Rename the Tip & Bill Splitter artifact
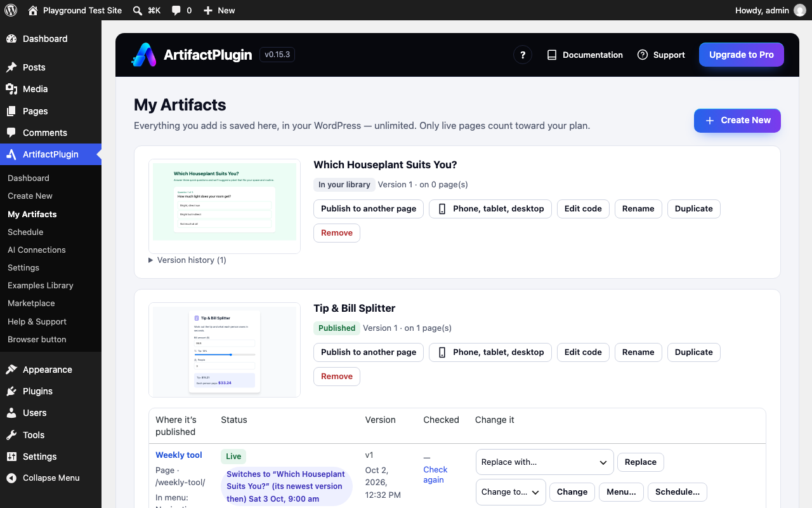Image resolution: width=812 pixels, height=508 pixels. pyautogui.click(x=638, y=352)
